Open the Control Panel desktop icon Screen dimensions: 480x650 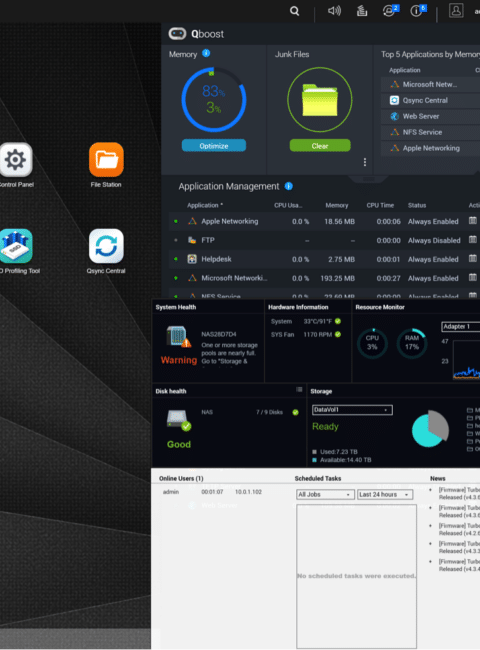(x=15, y=160)
